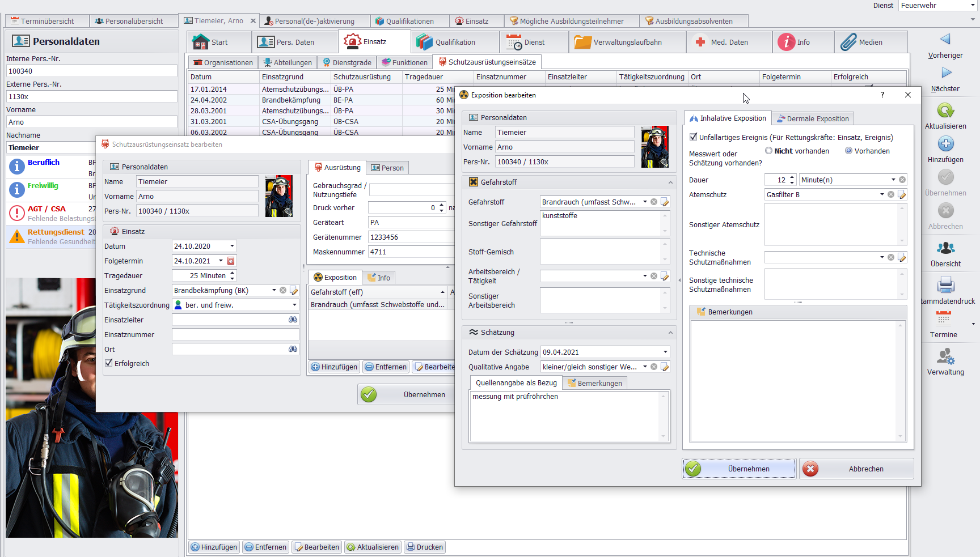Image resolution: width=980 pixels, height=557 pixels.
Task: Click the Stammdatendruck printer icon
Action: [x=945, y=285]
